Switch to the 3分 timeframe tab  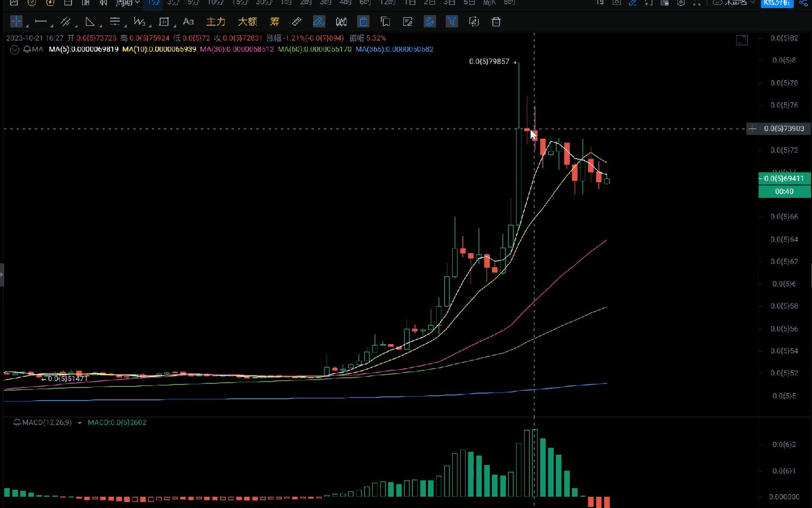point(173,3)
